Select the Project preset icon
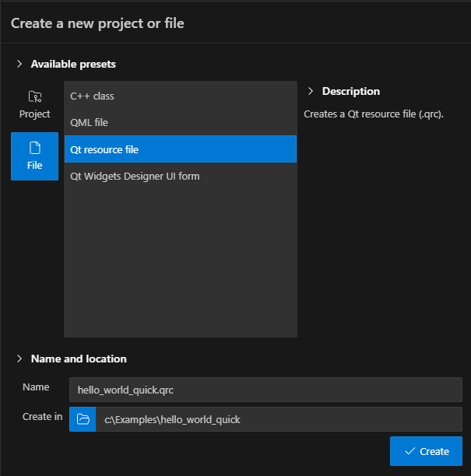 pos(34,97)
